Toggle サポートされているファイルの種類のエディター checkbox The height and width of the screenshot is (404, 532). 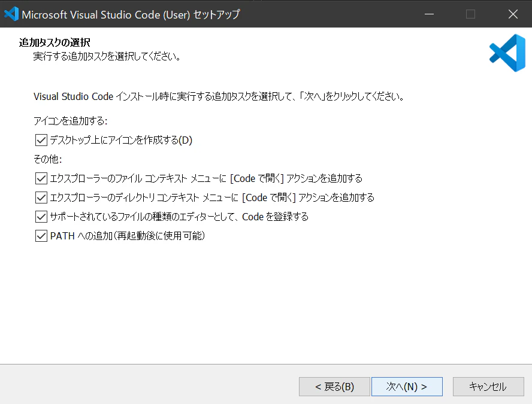coord(41,217)
